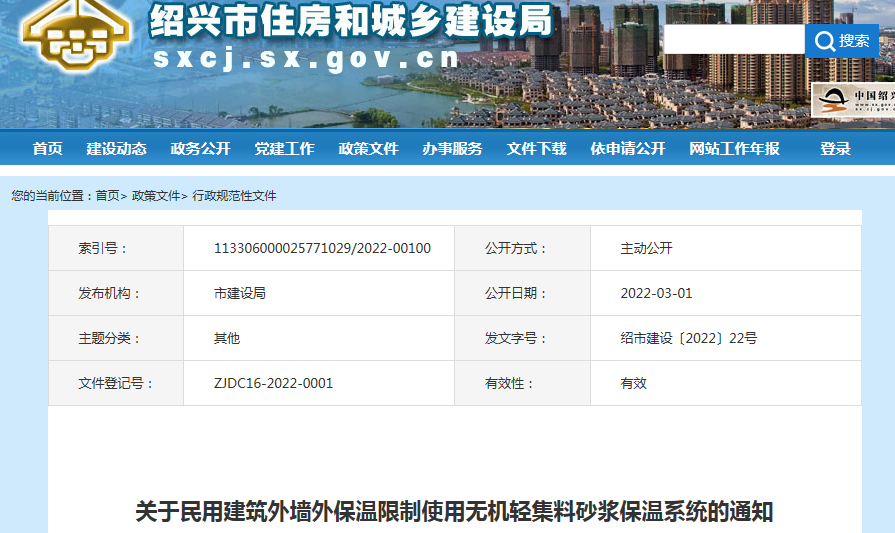Click the notice title heading
895x533 pixels.
[x=454, y=512]
